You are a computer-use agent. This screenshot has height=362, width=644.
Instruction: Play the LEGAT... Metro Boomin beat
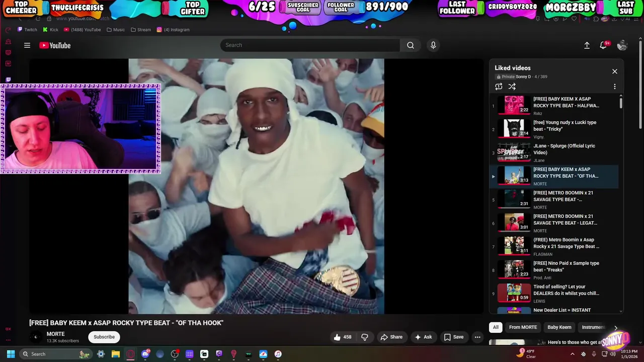click(553, 223)
